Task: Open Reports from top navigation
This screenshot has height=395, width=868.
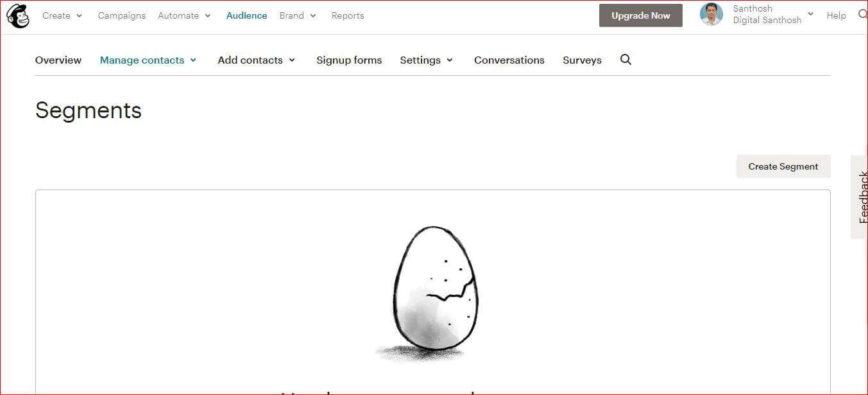Action: coord(348,15)
